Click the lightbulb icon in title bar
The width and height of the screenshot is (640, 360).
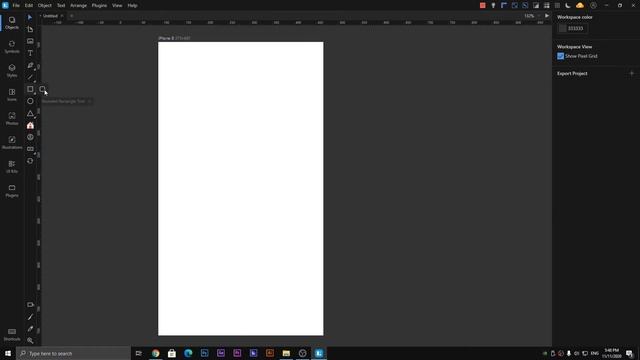point(493,5)
